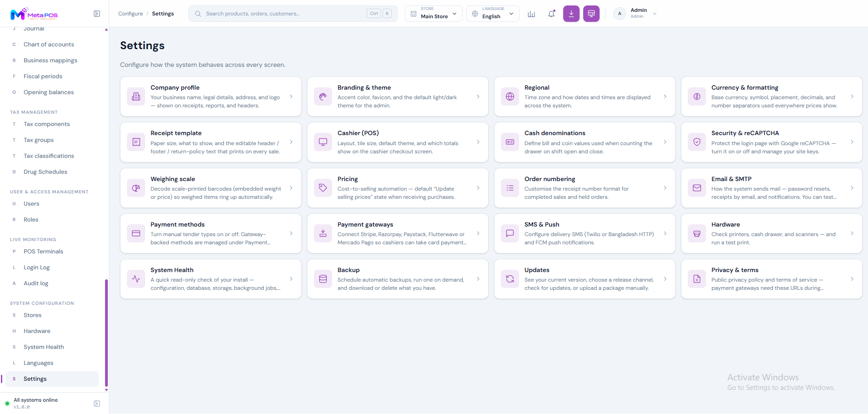868x414 pixels.
Task: Open Audit log in sidebar
Action: [x=52, y=283]
